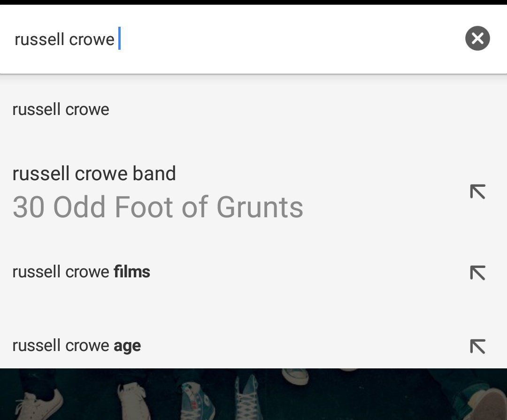
Task: Click the typed word "crowe" in search field
Action: click(x=92, y=39)
